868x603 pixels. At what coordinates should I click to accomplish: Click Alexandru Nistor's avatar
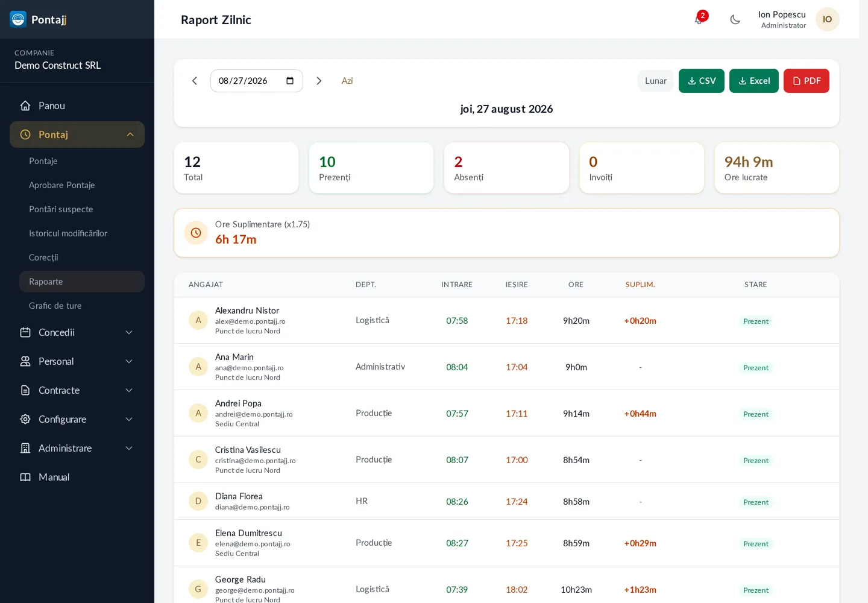pyautogui.click(x=198, y=320)
